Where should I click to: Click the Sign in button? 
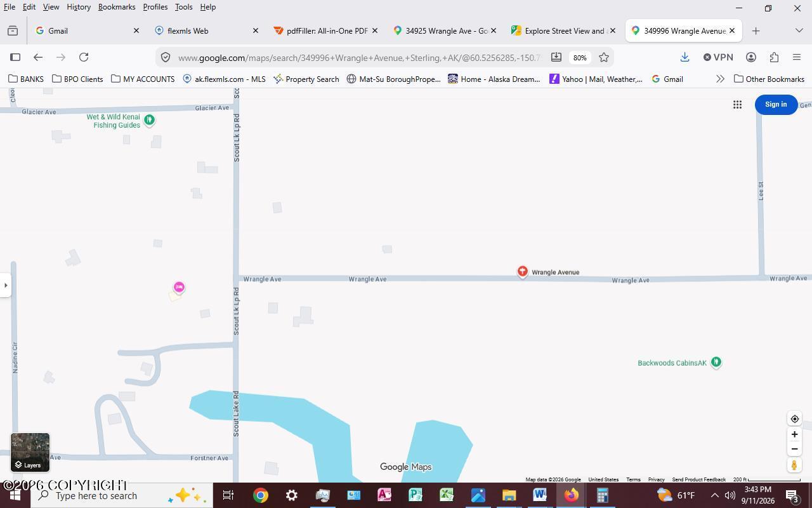776,105
